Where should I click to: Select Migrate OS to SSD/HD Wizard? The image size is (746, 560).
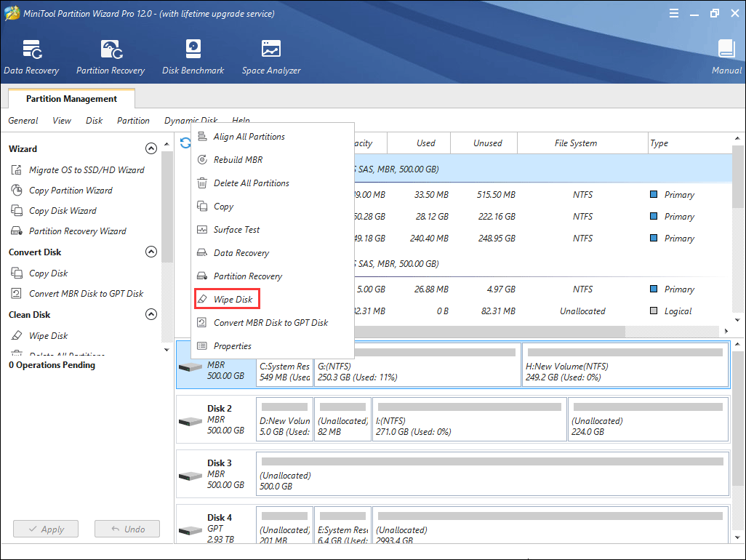pyautogui.click(x=86, y=170)
